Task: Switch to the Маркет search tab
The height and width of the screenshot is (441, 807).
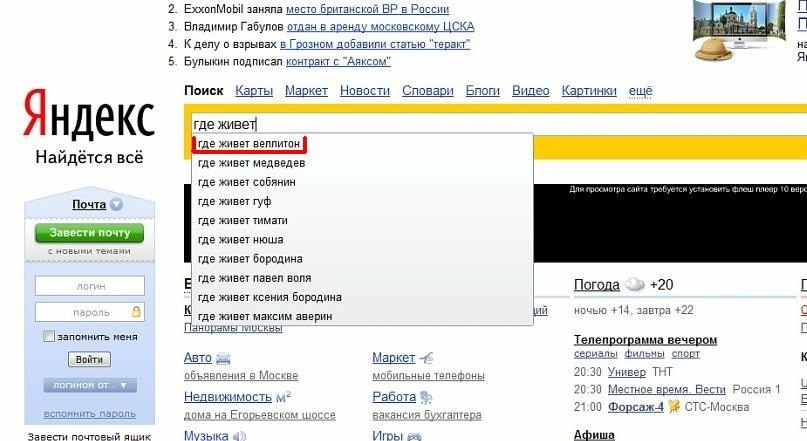Action: (x=306, y=91)
